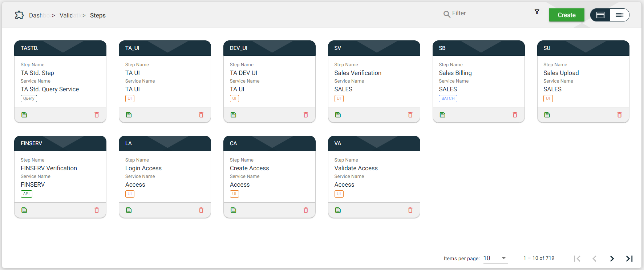Switch to list view layout
Viewport: 644px width, 270px height.
619,15
